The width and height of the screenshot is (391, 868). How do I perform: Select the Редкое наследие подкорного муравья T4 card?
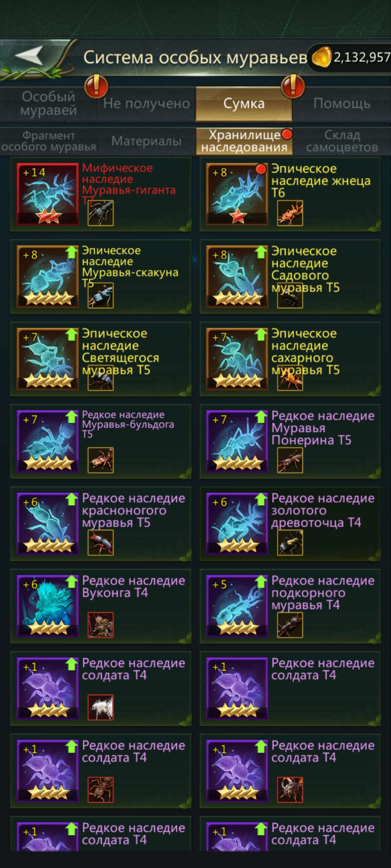pyautogui.click(x=290, y=607)
